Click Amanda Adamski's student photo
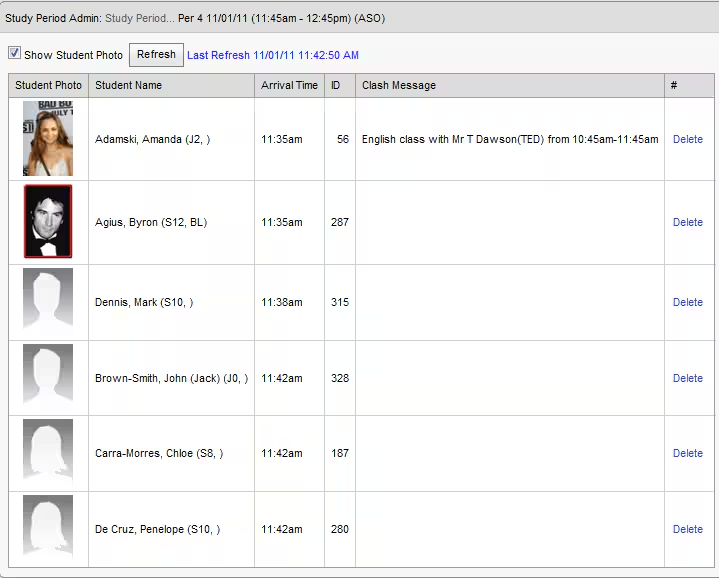 tap(48, 138)
